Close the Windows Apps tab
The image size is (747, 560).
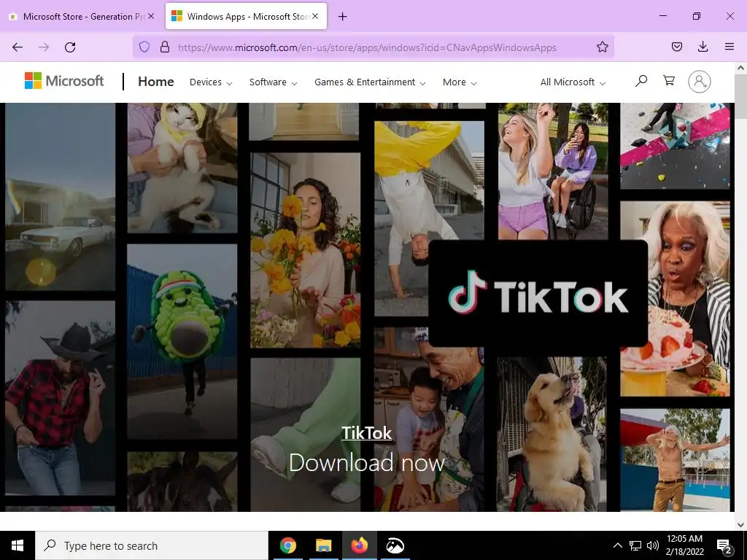(x=315, y=16)
